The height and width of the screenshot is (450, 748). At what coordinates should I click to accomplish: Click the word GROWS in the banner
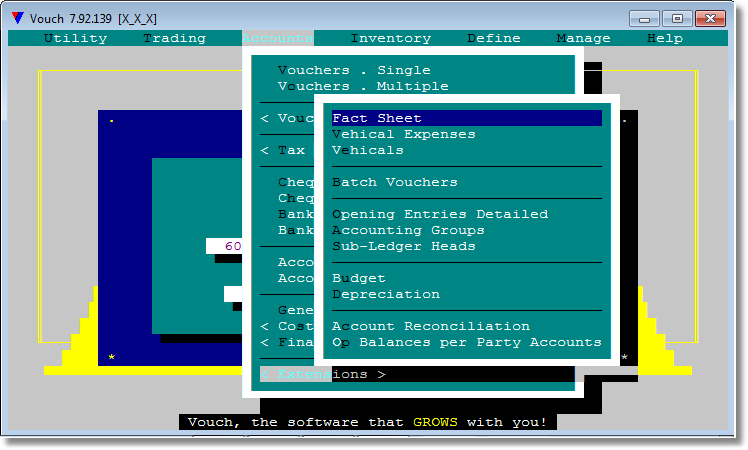[x=435, y=422]
